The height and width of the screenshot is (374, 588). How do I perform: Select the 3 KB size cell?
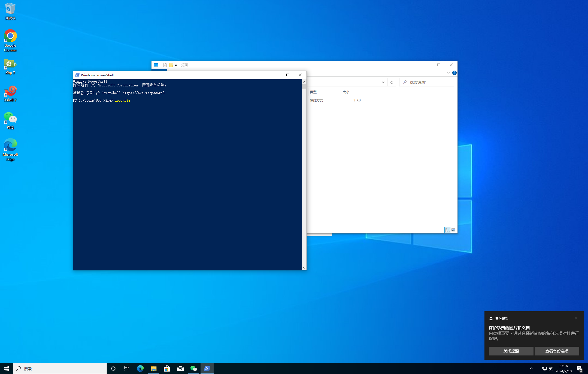[357, 100]
